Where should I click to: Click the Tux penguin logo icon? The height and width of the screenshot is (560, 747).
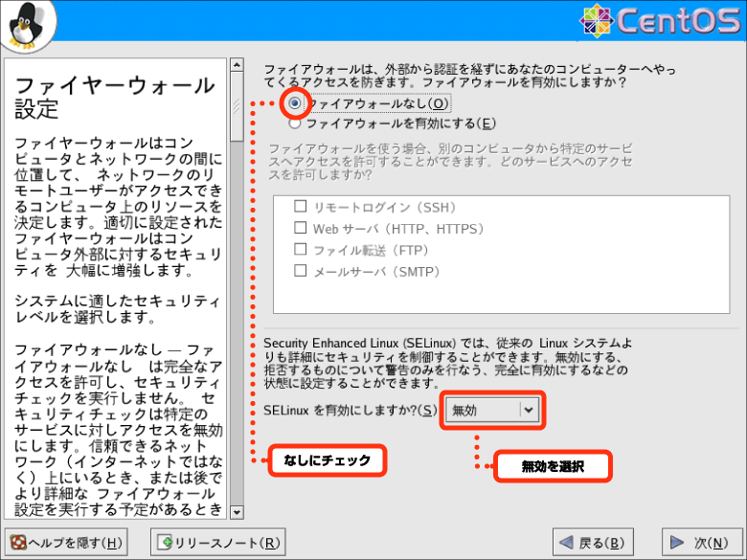[26, 25]
